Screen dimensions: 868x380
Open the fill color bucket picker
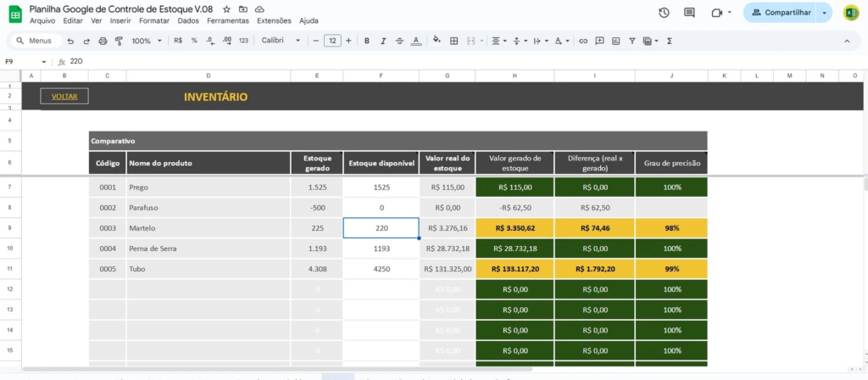coord(437,41)
